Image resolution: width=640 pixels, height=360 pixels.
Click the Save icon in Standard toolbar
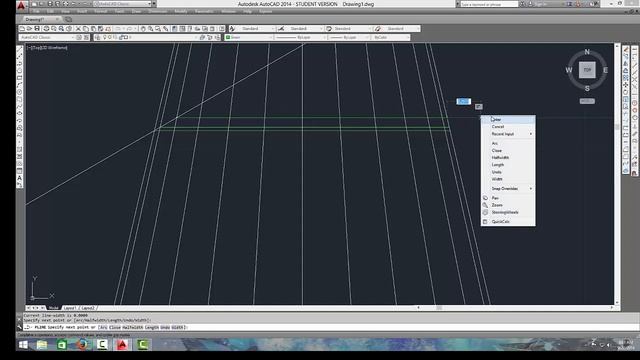pyautogui.click(x=37, y=29)
